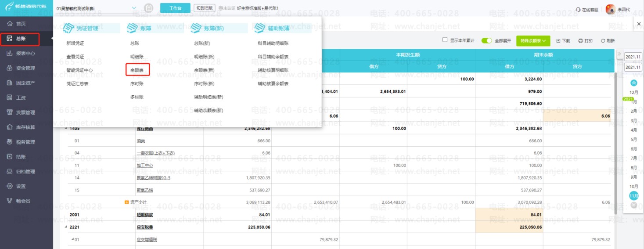Open 资金管理 from the sidebar
Screen dimensions: 644x249
coord(26,68)
